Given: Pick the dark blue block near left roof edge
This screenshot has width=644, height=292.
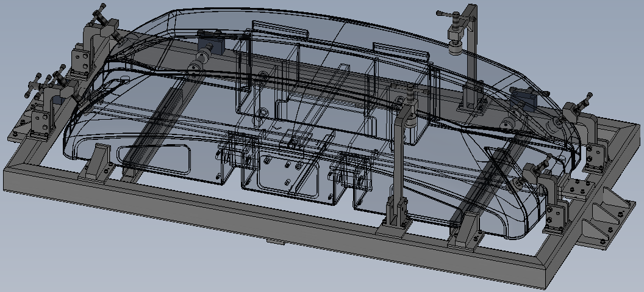Looking at the screenshot, I should pos(210,45).
